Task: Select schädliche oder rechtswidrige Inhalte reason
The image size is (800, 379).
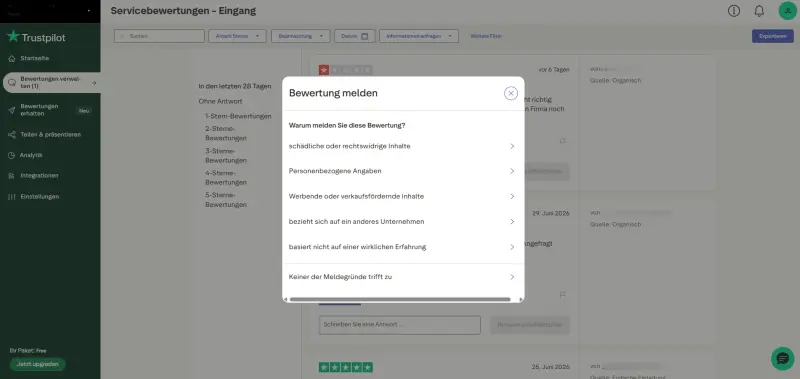Action: coord(403,146)
